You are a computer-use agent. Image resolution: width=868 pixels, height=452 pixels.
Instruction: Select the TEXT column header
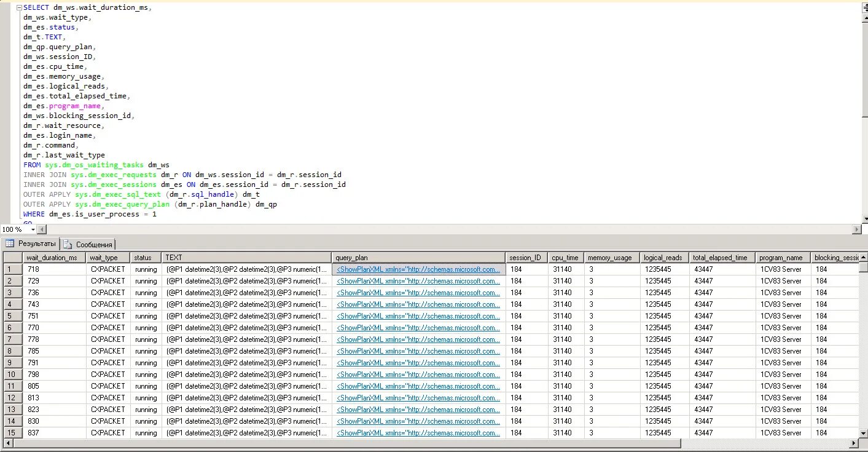(247, 258)
